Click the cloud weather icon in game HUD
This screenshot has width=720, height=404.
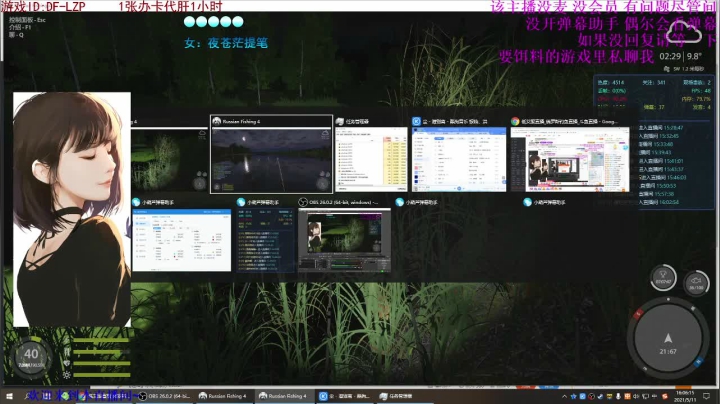684,32
